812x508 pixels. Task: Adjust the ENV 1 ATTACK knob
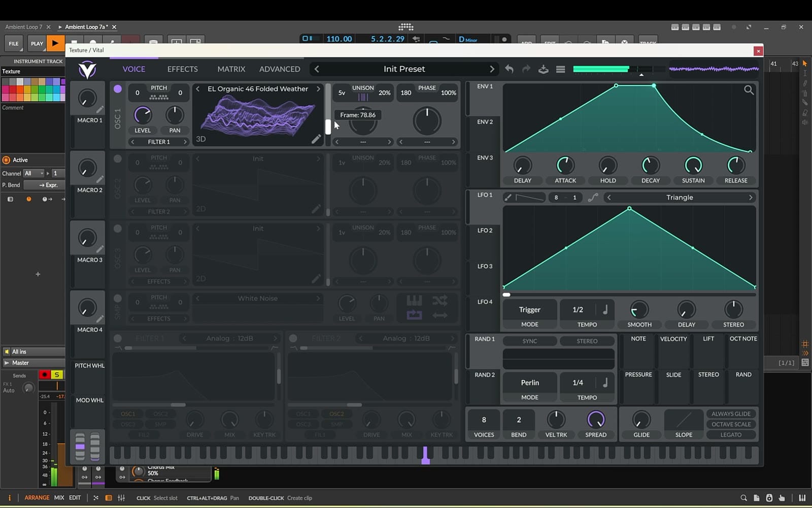tap(565, 165)
